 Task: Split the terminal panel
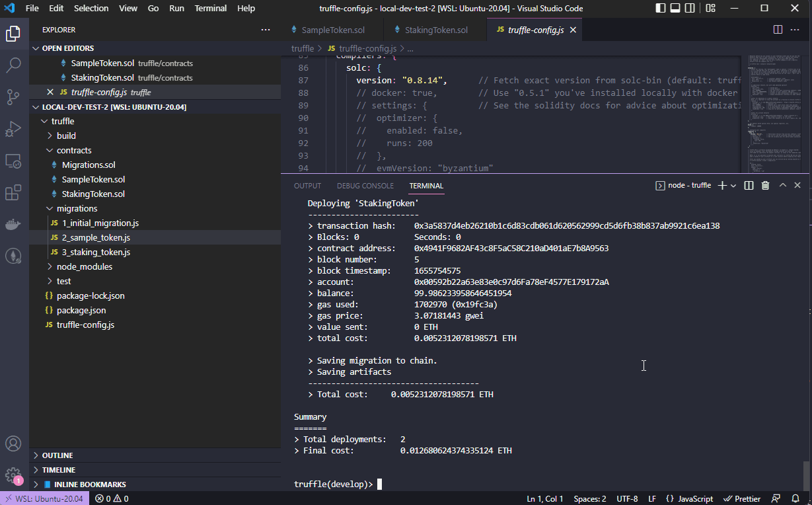749,186
